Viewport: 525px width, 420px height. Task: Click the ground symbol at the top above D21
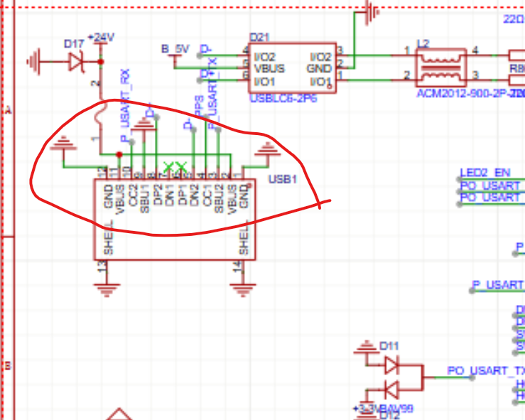coord(369,12)
